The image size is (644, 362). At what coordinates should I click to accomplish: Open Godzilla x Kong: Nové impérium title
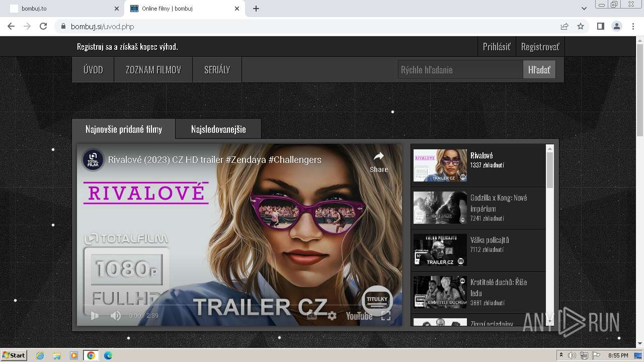coord(499,203)
